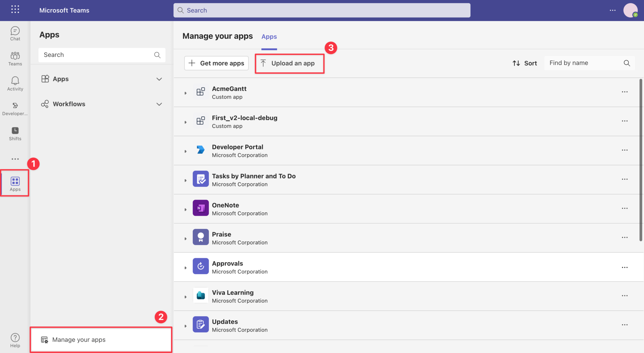
Task: Open more options for AcmeGantt
Action: [625, 92]
